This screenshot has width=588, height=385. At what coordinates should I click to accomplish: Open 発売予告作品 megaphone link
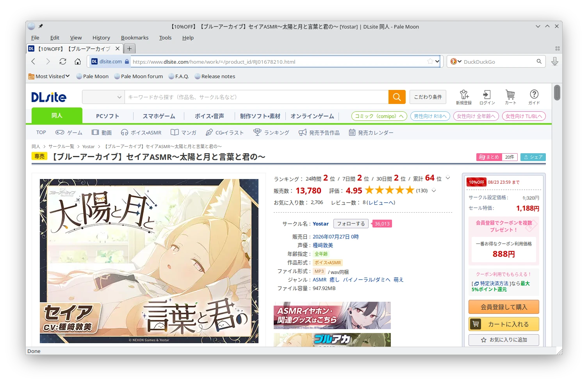(319, 133)
